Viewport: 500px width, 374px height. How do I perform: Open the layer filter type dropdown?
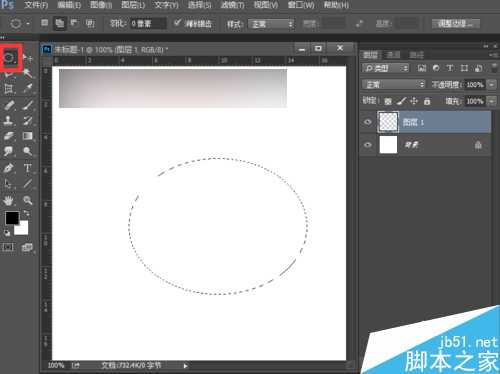[x=385, y=68]
